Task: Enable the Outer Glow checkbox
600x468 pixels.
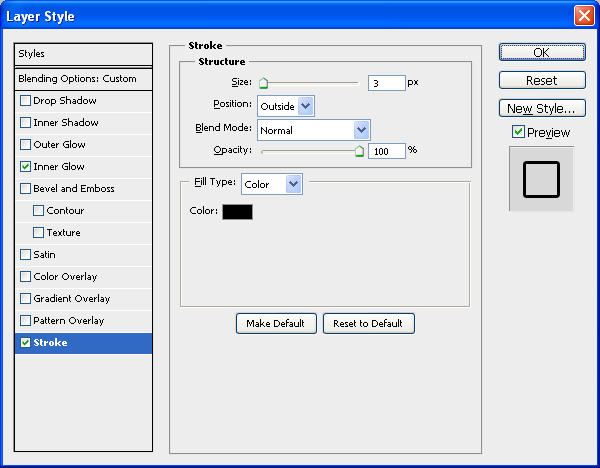Action: 25,145
